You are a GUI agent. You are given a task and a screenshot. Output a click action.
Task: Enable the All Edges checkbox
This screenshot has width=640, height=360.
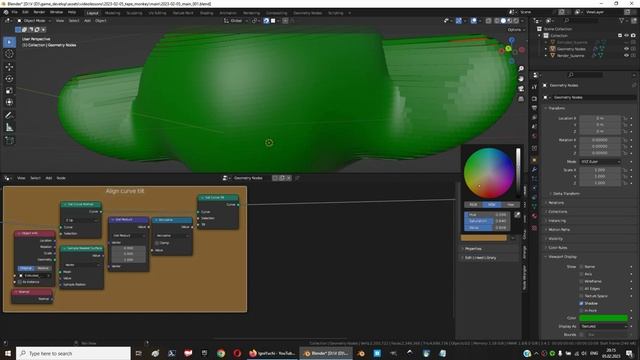coord(581,289)
